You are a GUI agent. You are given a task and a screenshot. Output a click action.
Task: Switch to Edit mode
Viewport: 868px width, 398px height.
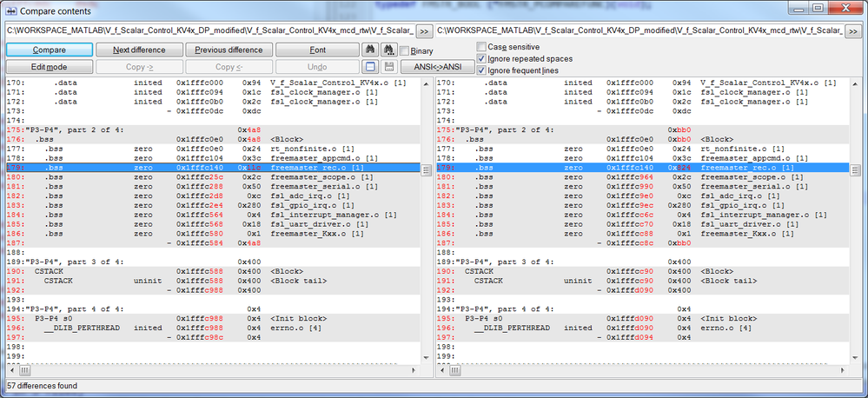tap(50, 67)
